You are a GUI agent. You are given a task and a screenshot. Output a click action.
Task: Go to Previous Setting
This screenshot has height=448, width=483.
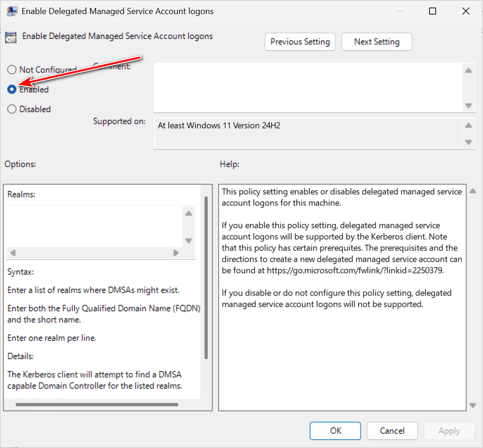[x=300, y=42]
